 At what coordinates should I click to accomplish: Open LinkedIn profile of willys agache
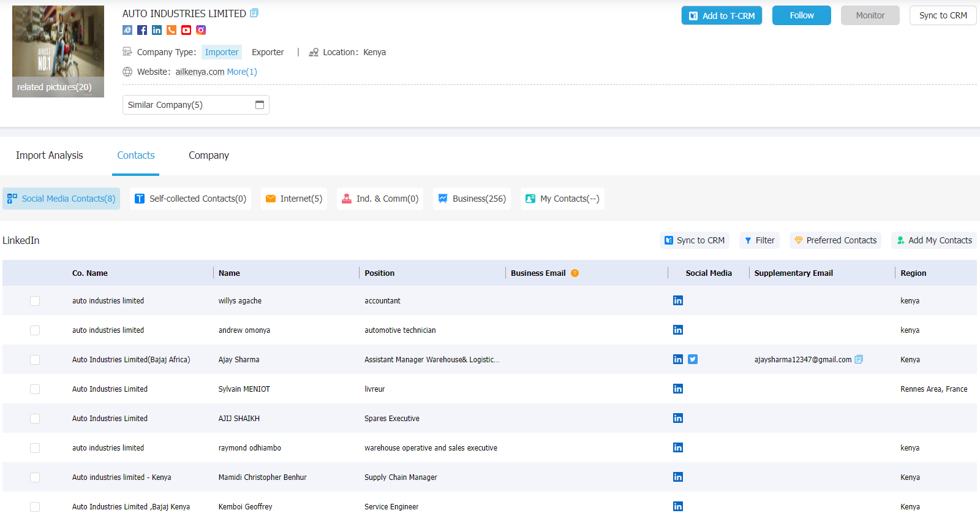[x=678, y=300]
